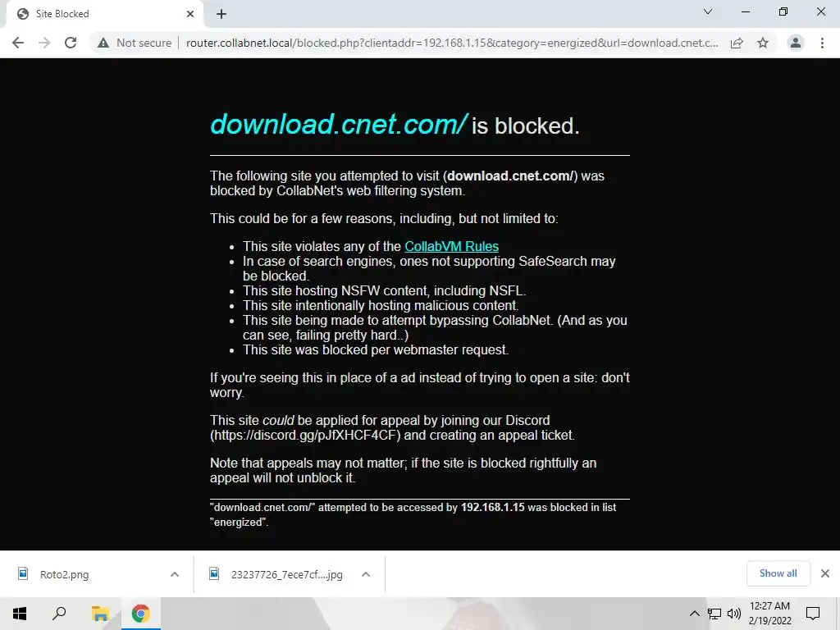Bookmark this page with the star
The height and width of the screenshot is (630, 840).
tap(763, 43)
